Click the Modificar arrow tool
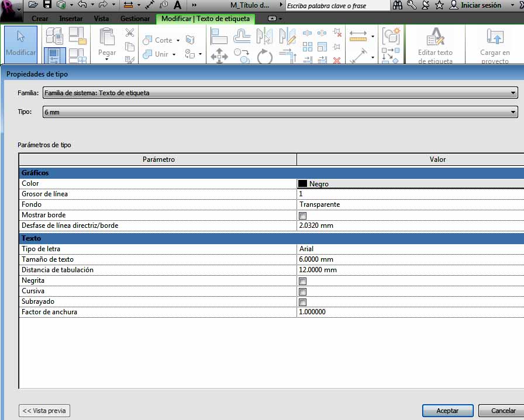This screenshot has height=420, width=524. [20, 43]
